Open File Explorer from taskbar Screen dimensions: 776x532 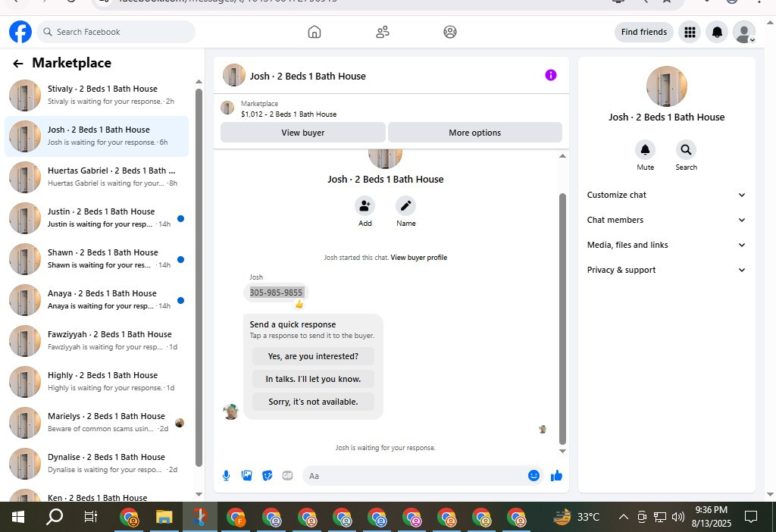(164, 517)
